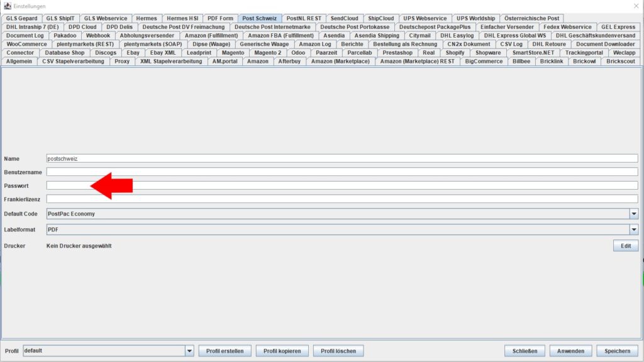Viewport: 644px width, 362px height.
Task: Open the Proxy tab
Action: coord(122,62)
